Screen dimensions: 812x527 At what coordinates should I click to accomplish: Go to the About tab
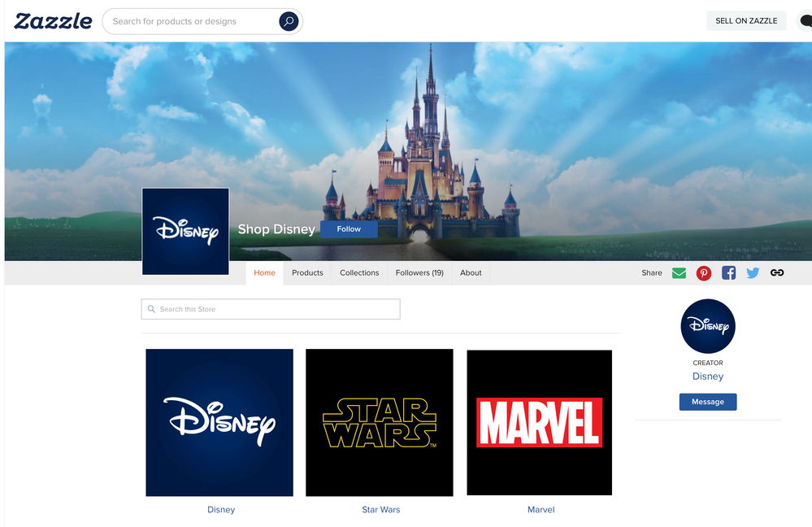coord(471,272)
